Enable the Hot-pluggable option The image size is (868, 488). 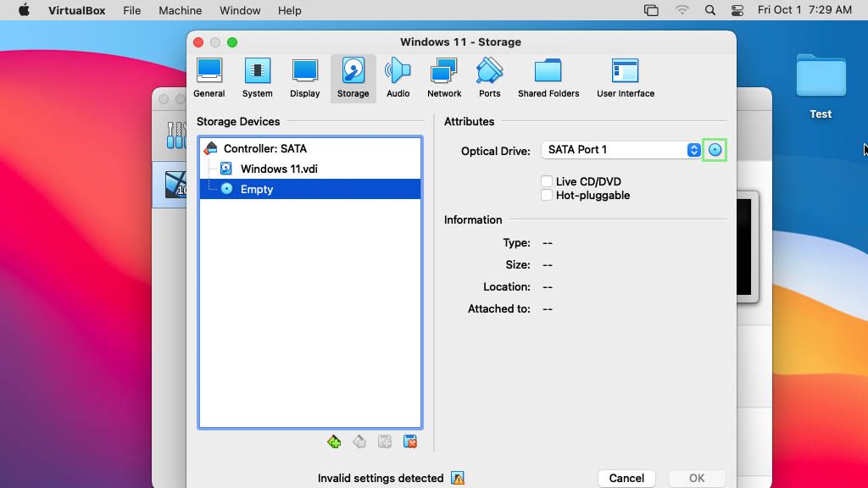click(547, 195)
